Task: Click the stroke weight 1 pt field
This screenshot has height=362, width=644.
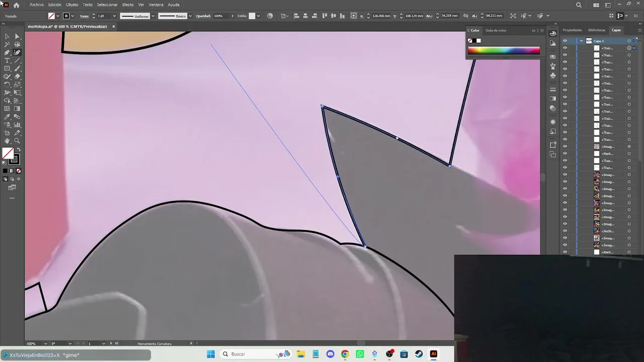Action: pos(104,16)
